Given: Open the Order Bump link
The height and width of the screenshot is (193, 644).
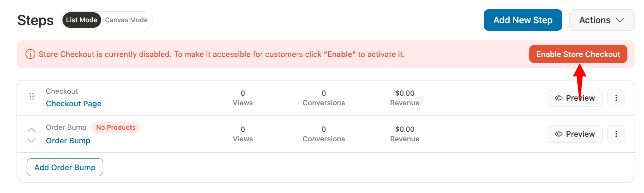Looking at the screenshot, I should tap(68, 141).
